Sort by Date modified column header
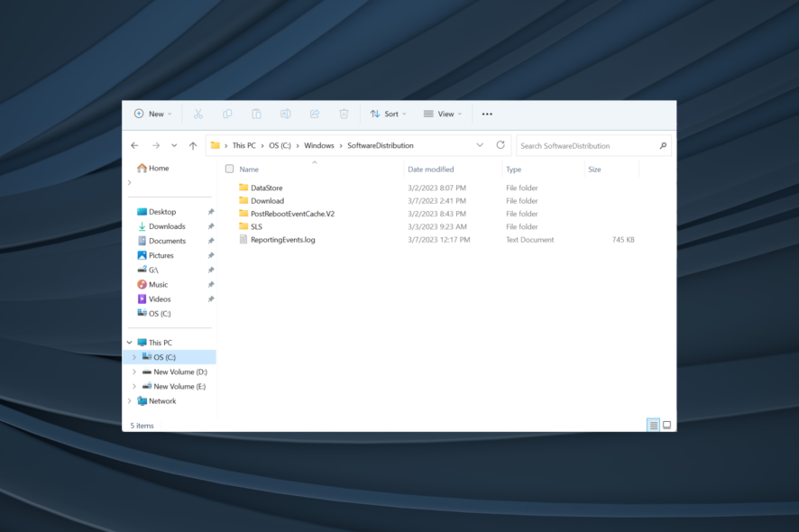Viewport: 799px width, 532px height. pyautogui.click(x=430, y=170)
